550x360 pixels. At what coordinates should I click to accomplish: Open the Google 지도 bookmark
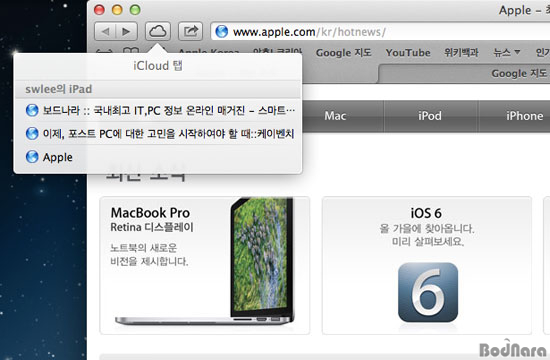pos(343,53)
